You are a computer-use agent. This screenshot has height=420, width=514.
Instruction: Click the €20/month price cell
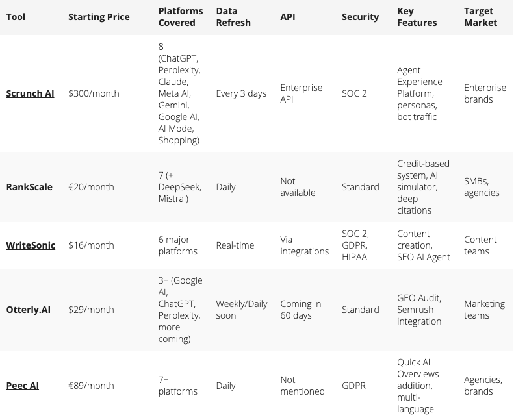(x=91, y=187)
